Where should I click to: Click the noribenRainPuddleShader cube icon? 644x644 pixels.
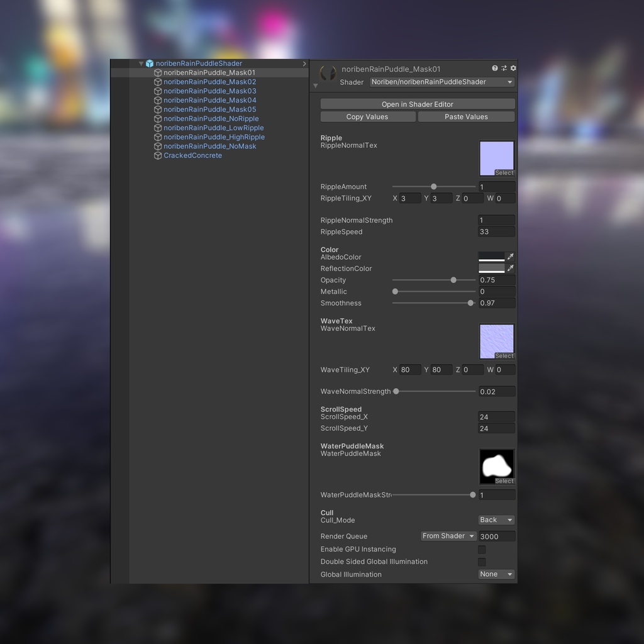(x=150, y=64)
